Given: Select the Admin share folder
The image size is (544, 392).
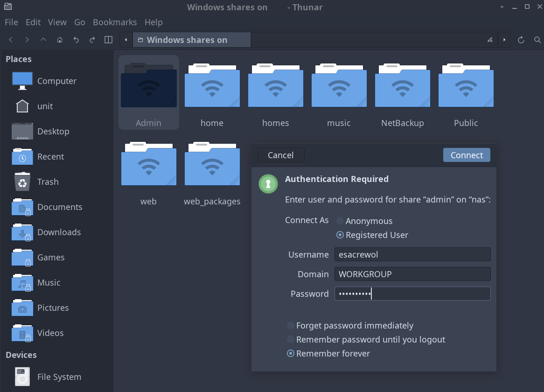Looking at the screenshot, I should pyautogui.click(x=148, y=92).
